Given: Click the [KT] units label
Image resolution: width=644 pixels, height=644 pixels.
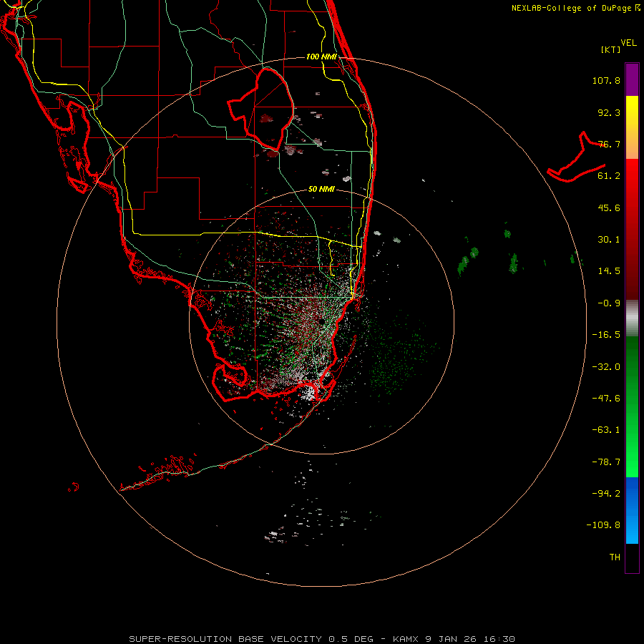Looking at the screenshot, I should (x=611, y=49).
